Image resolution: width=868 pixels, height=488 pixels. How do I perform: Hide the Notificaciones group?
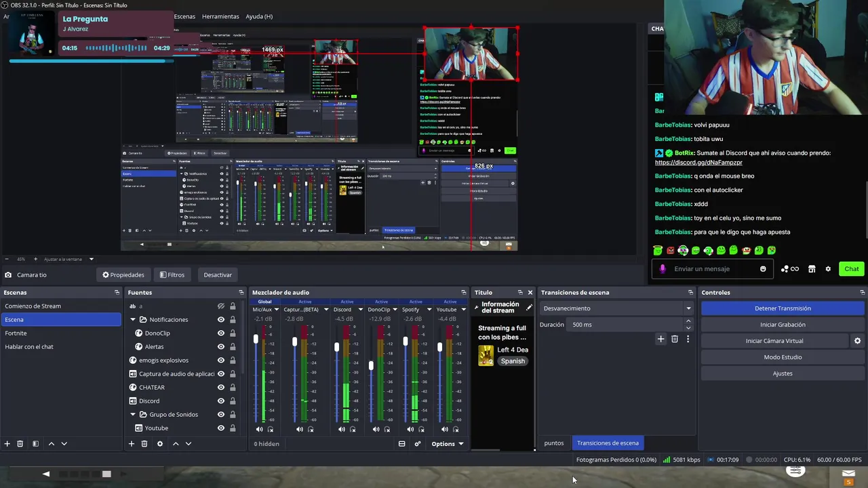(220, 320)
